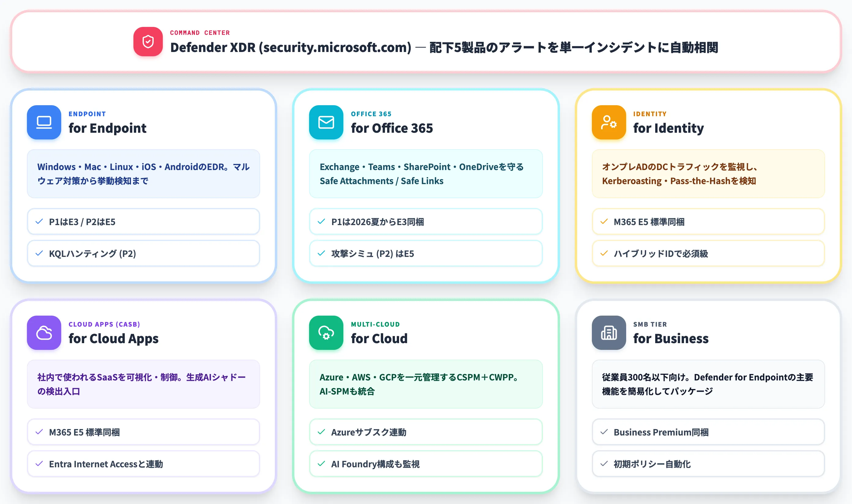Image resolution: width=852 pixels, height=504 pixels.
Task: Select the 'for Endpoint' heading
Action: click(107, 128)
